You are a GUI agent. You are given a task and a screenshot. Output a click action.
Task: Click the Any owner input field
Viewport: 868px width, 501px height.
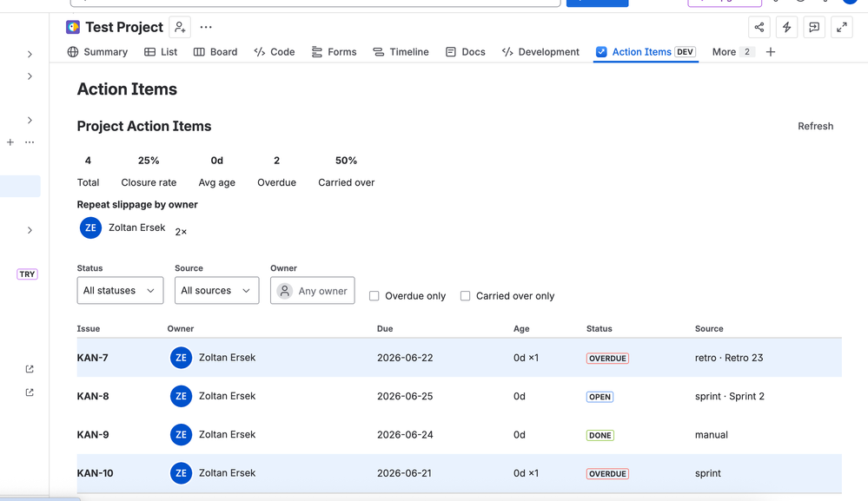[313, 290]
